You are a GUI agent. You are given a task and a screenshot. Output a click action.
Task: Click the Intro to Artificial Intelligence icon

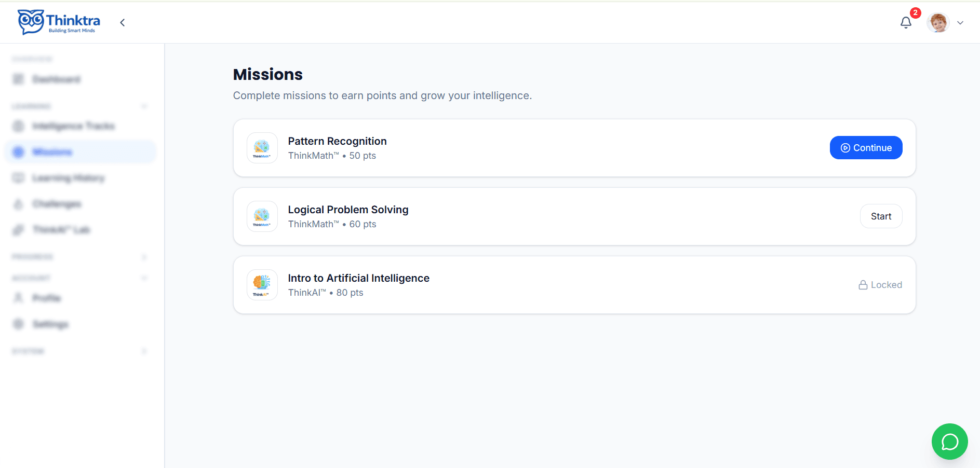coord(262,285)
